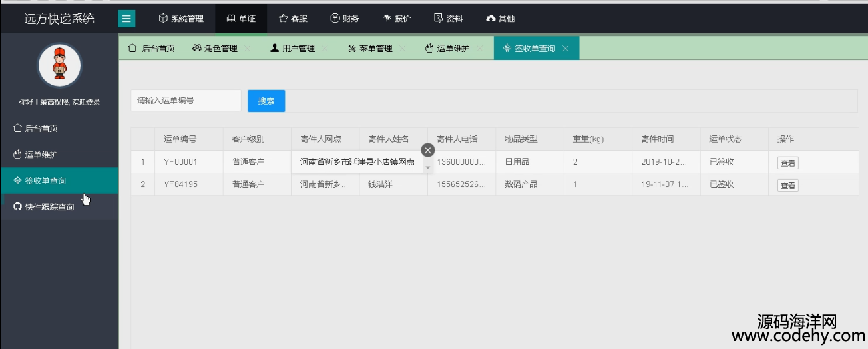Click the home icon in sidebar 后台首页
The width and height of the screenshot is (868, 349).
[17, 128]
